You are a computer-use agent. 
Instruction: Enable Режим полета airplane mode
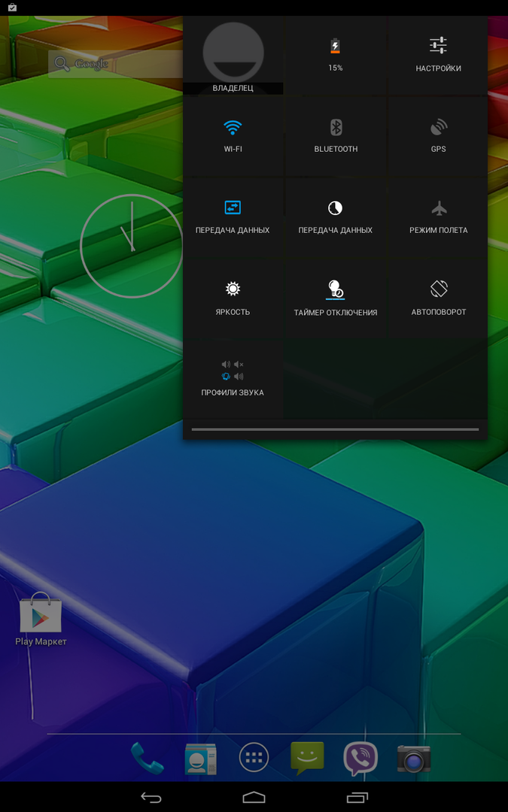438,217
